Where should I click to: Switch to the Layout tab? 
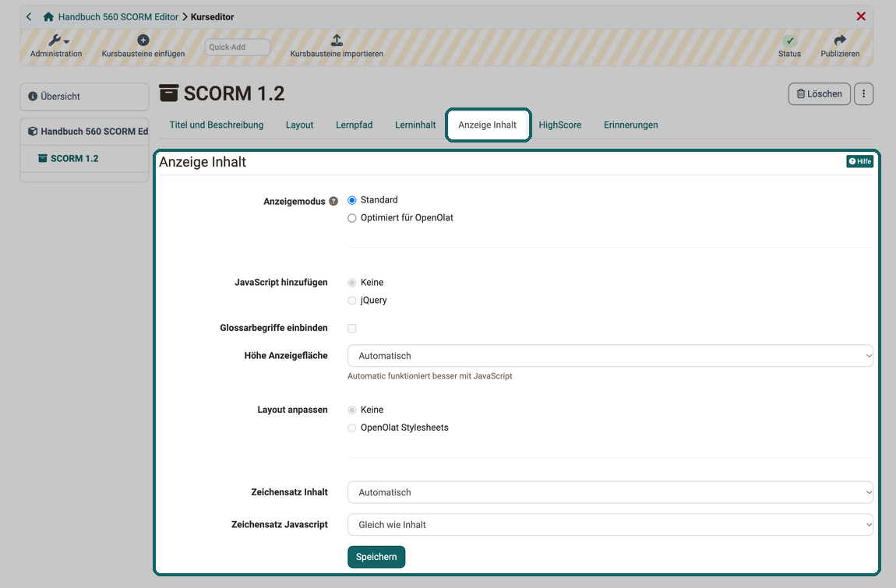pos(299,125)
